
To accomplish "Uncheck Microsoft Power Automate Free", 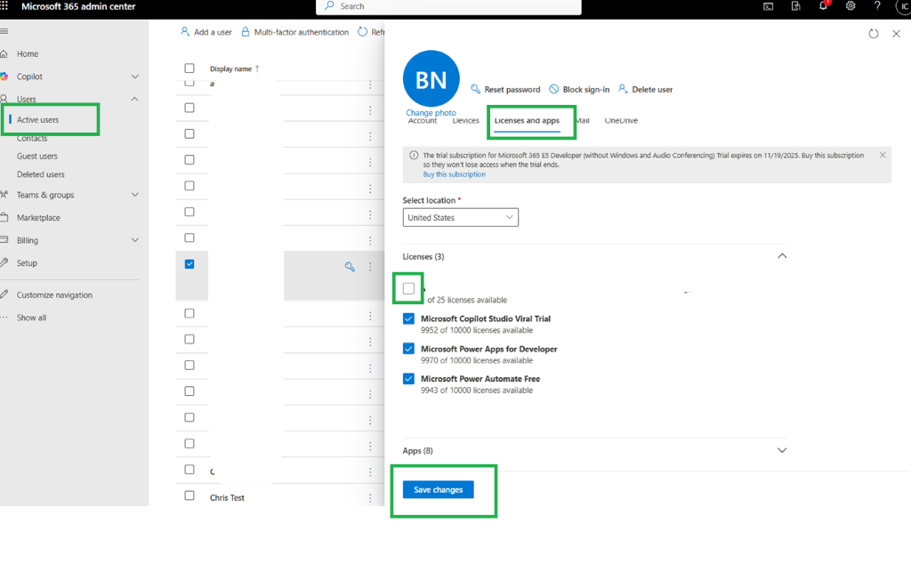I will pyautogui.click(x=409, y=379).
